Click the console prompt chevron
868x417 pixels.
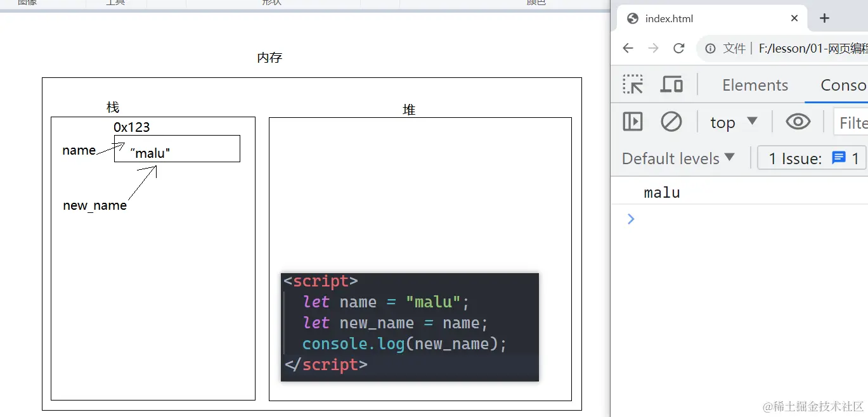click(630, 219)
